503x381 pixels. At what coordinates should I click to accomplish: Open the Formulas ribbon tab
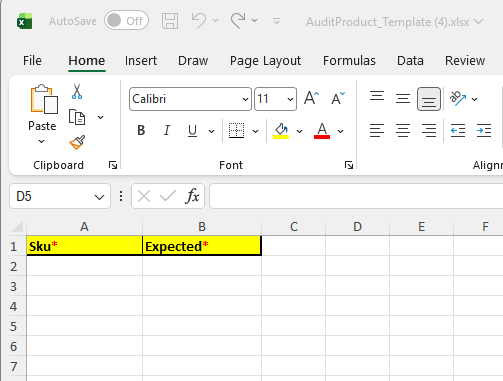(349, 61)
